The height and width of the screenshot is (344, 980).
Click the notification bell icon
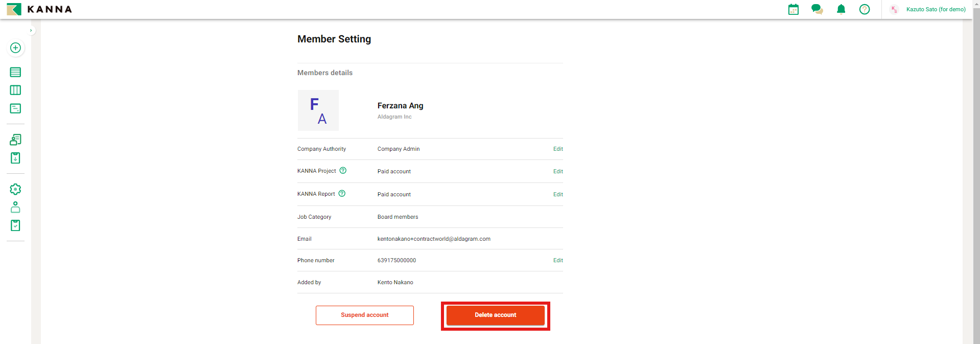point(841,9)
